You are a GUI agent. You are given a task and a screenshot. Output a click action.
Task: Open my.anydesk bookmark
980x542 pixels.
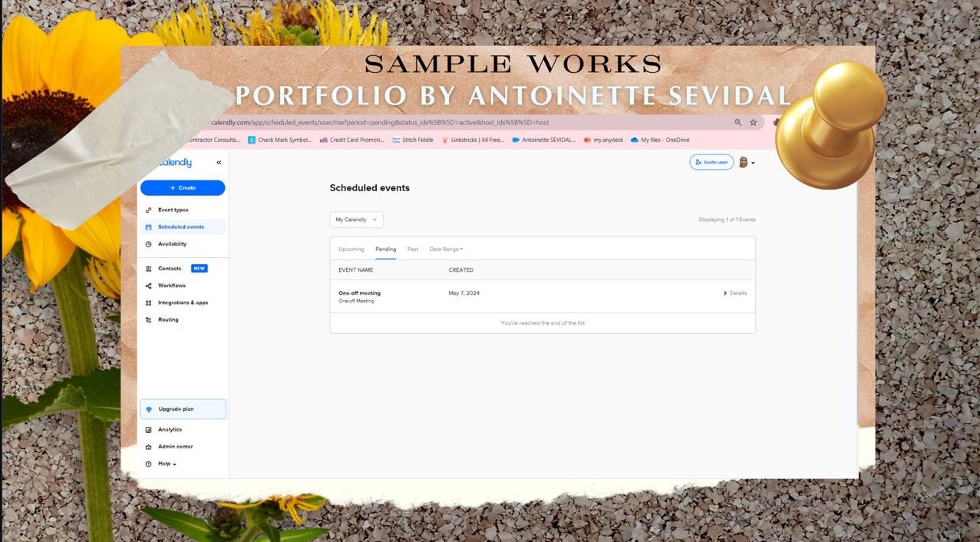(603, 140)
